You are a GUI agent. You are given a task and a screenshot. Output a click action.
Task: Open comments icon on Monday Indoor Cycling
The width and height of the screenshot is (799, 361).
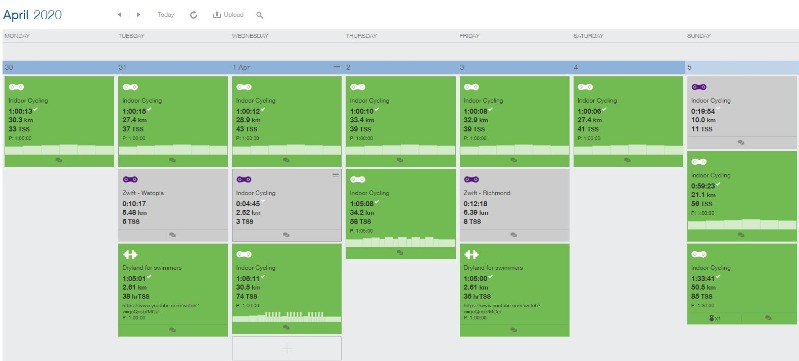click(59, 160)
